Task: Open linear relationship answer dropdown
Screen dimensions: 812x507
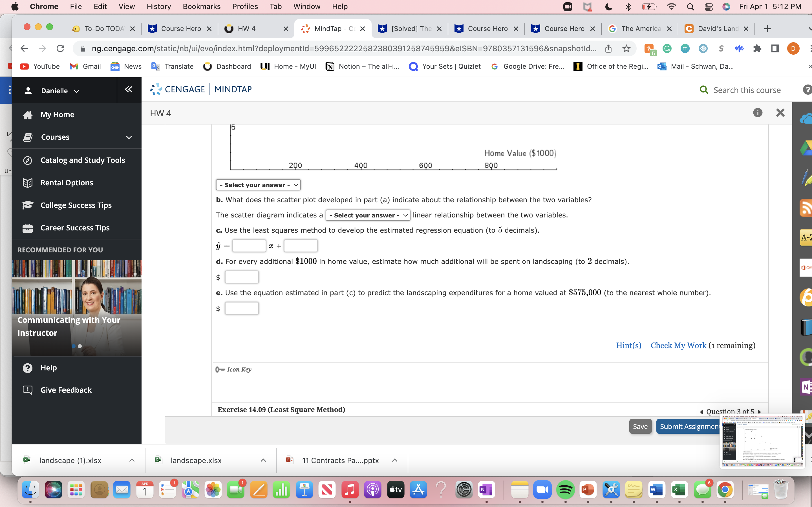Action: [368, 215]
